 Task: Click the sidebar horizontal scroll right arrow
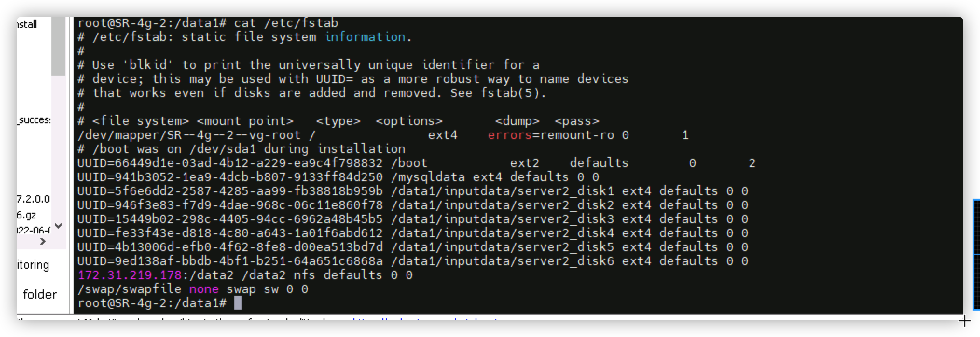pos(43,241)
